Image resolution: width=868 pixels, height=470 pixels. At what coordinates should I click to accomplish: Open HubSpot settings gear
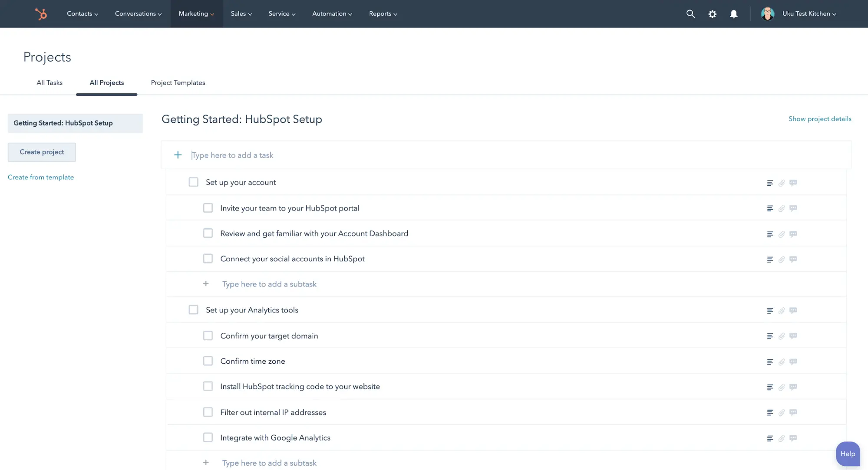point(712,14)
